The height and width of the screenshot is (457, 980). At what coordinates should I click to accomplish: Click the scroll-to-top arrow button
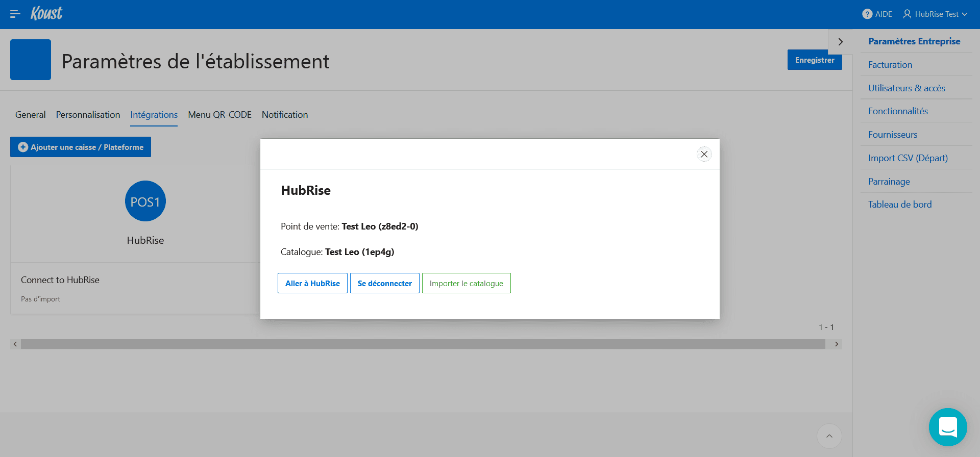829,436
